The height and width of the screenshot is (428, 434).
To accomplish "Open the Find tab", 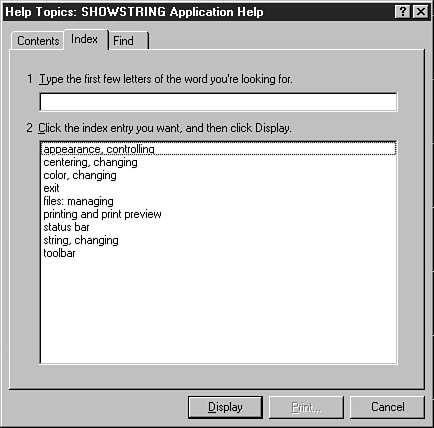I will coord(128,41).
